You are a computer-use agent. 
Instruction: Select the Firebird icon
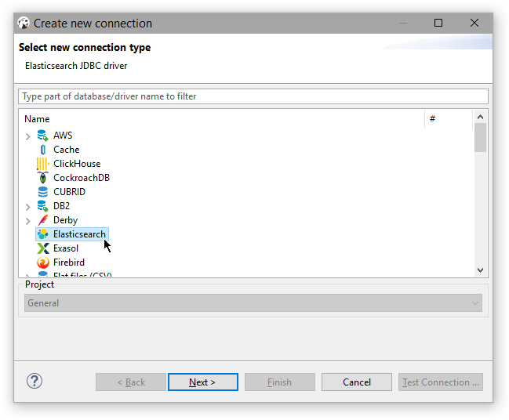[x=42, y=262]
